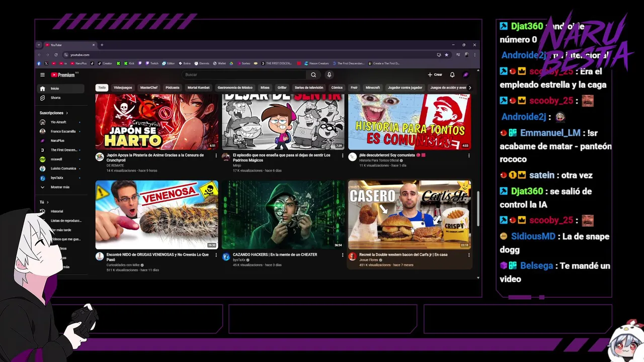The image size is (644, 362).
Task: Open the YouTube hamburger guide menu
Action: coord(43,75)
